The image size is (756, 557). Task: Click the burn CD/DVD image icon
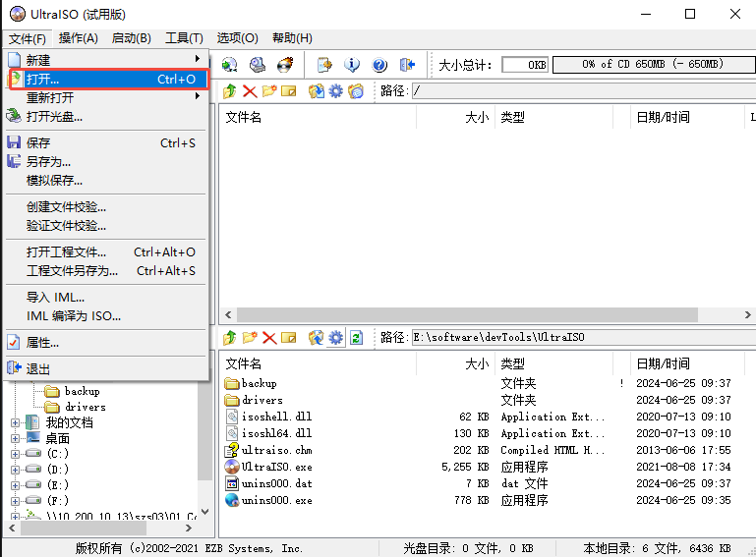pos(285,65)
